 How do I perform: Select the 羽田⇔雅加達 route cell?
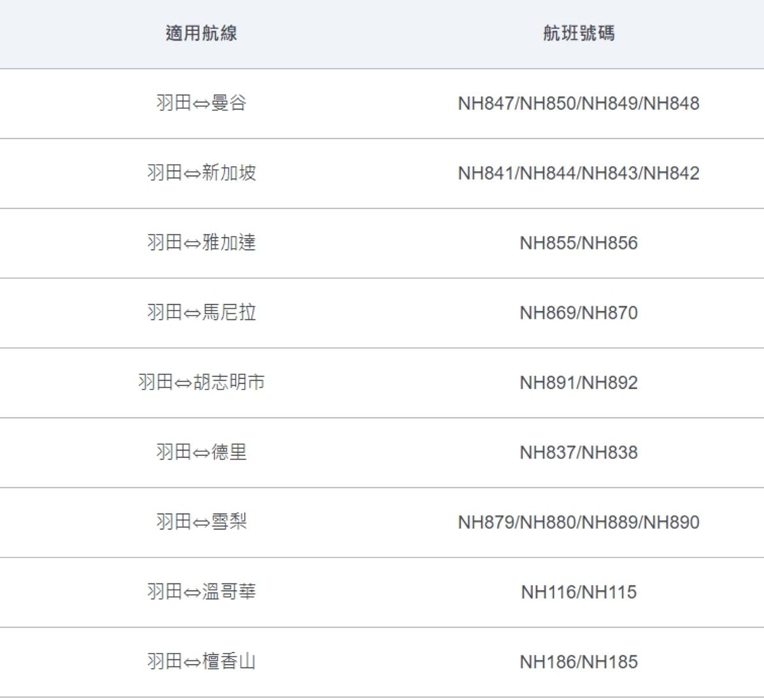201,243
